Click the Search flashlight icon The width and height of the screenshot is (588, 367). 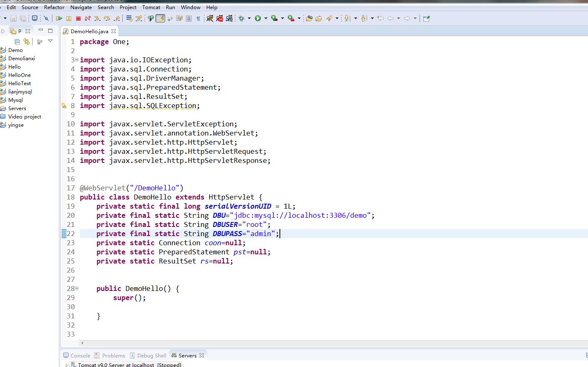329,18
